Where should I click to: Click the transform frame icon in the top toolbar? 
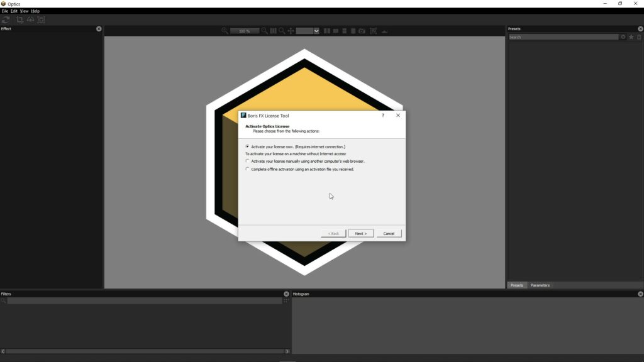[41, 19]
